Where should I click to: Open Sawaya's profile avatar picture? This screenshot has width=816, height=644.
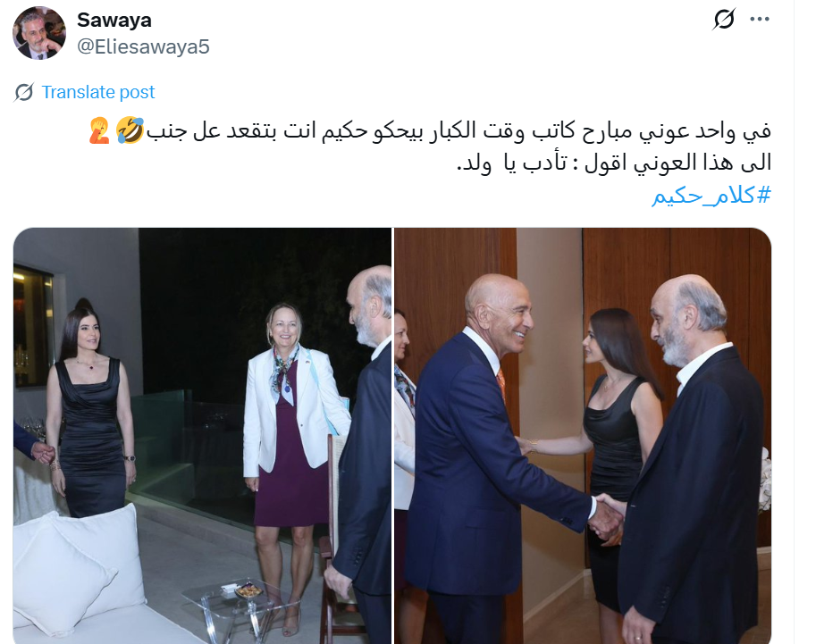pos(39,33)
